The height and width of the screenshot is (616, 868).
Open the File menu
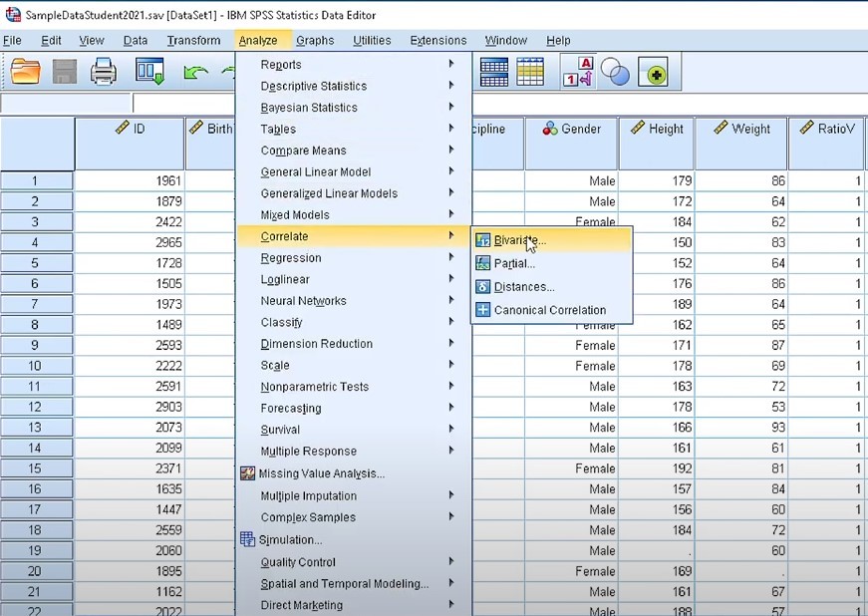pyautogui.click(x=12, y=41)
